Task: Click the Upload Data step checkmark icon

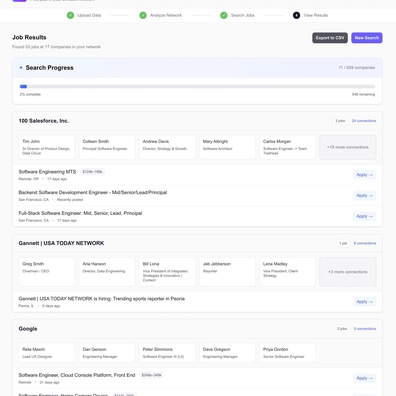Action: click(70, 15)
